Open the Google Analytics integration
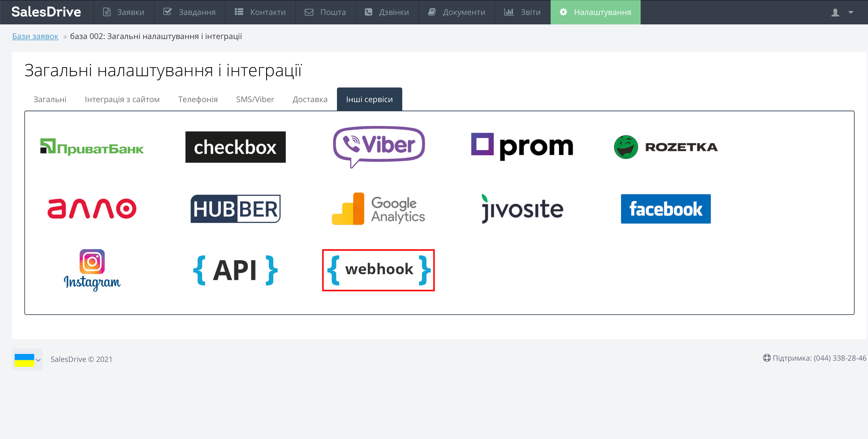 coord(379,209)
